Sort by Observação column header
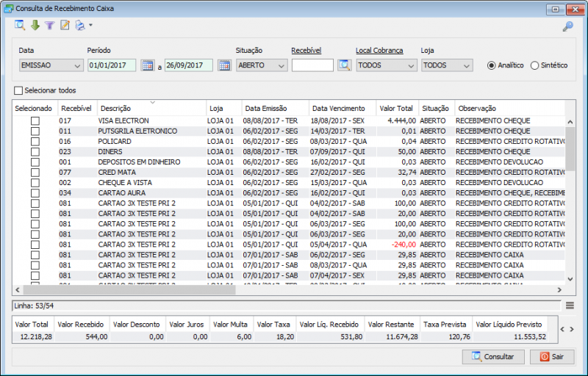The height and width of the screenshot is (376, 588). tap(510, 108)
